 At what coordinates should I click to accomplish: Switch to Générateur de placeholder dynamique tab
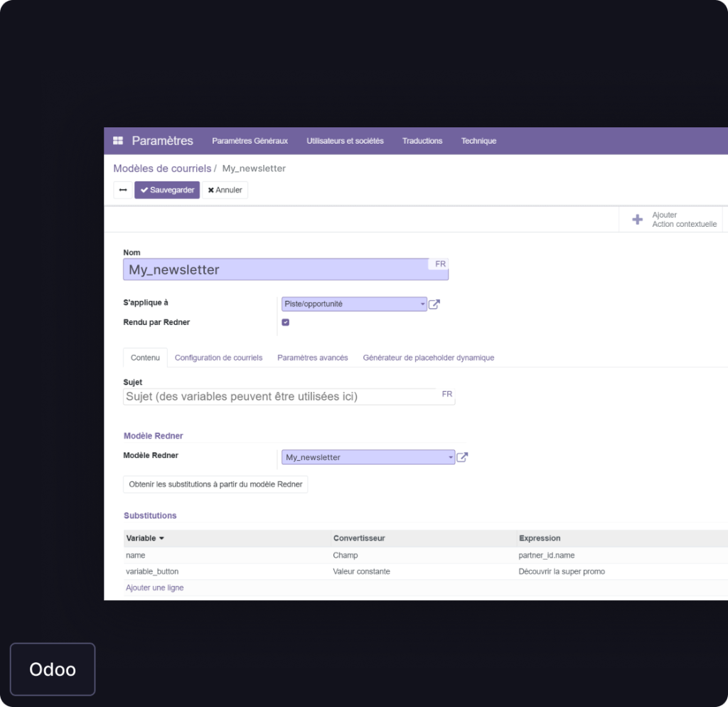pos(428,358)
